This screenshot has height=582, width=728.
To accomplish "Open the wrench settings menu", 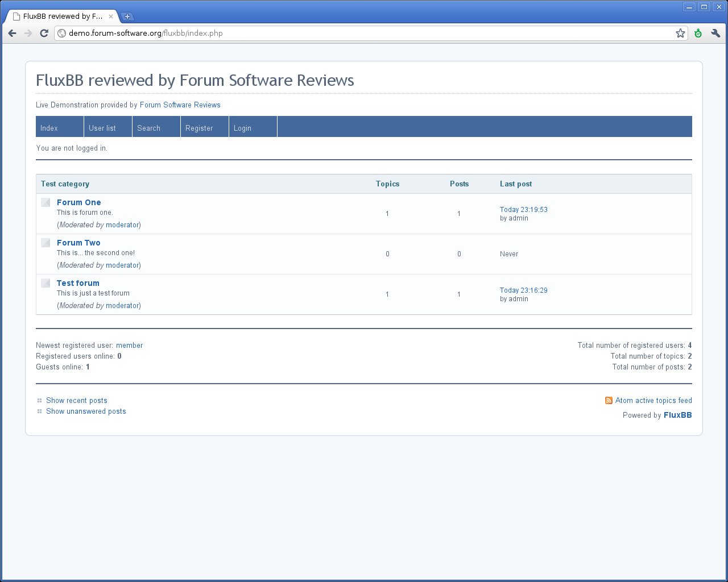I will coord(715,34).
